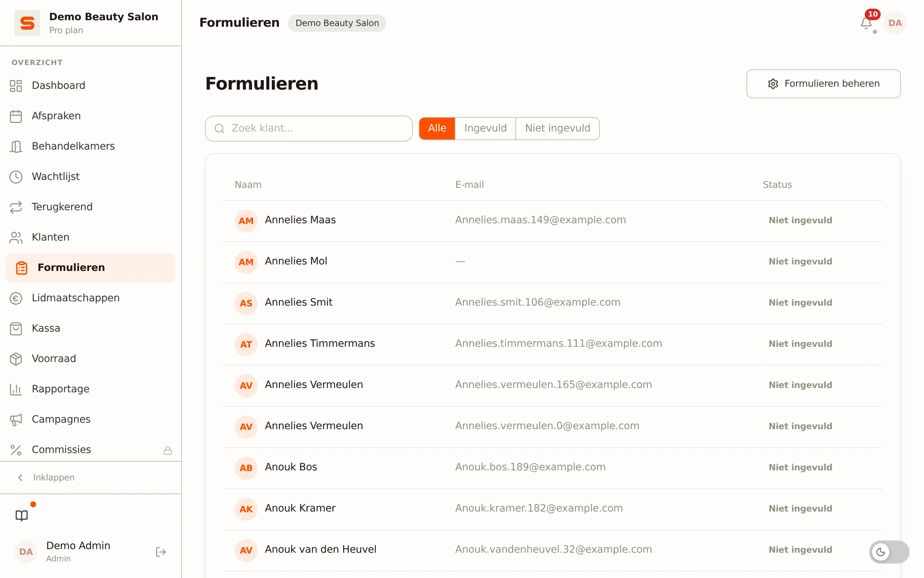
Task: Open notifications bell with badge 10
Action: click(x=866, y=23)
